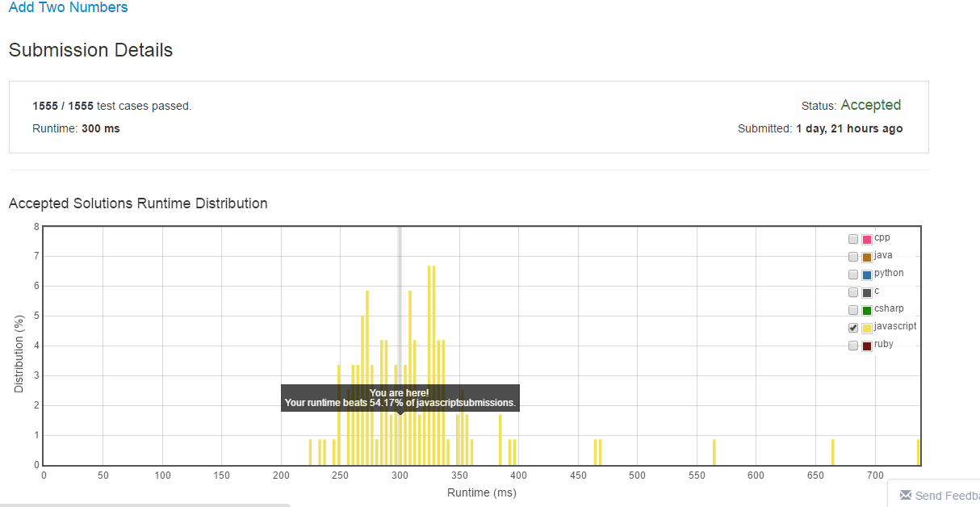
Task: Check the c language checkbox
Action: [853, 292]
